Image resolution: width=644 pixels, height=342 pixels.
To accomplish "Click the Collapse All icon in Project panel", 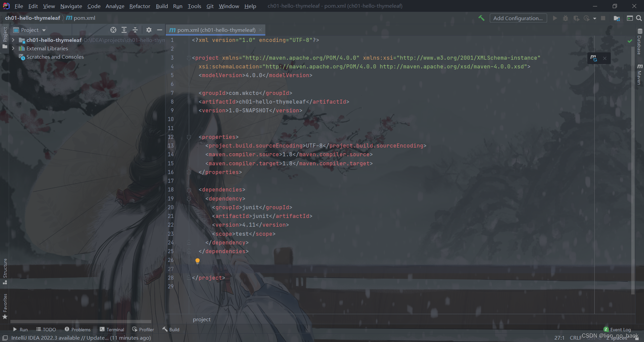I will pos(135,30).
